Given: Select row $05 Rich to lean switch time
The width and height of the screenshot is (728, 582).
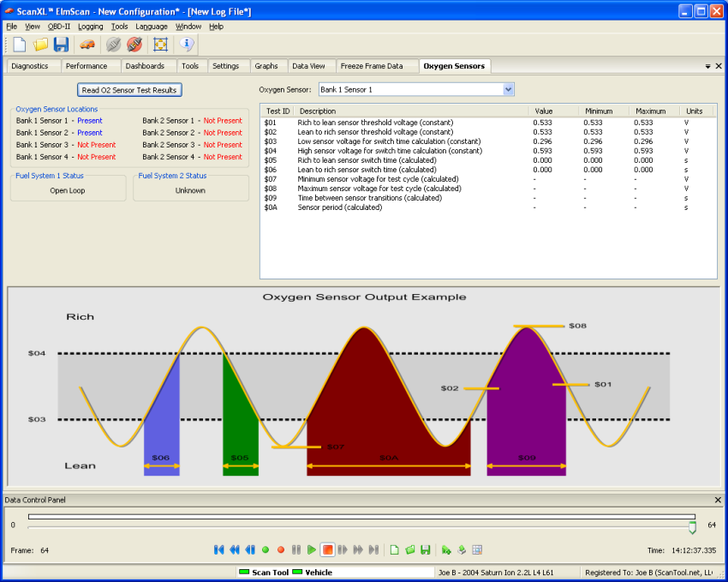Looking at the screenshot, I should 487,160.
